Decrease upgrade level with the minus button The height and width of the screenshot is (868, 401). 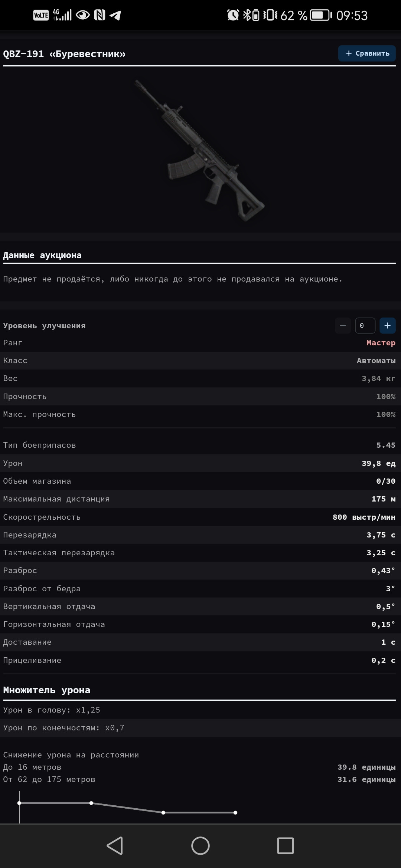tap(343, 326)
